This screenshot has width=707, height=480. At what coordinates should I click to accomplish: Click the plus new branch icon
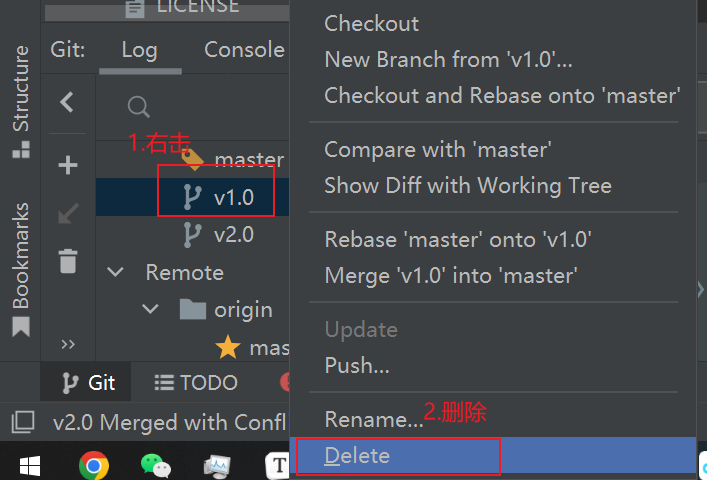67,165
